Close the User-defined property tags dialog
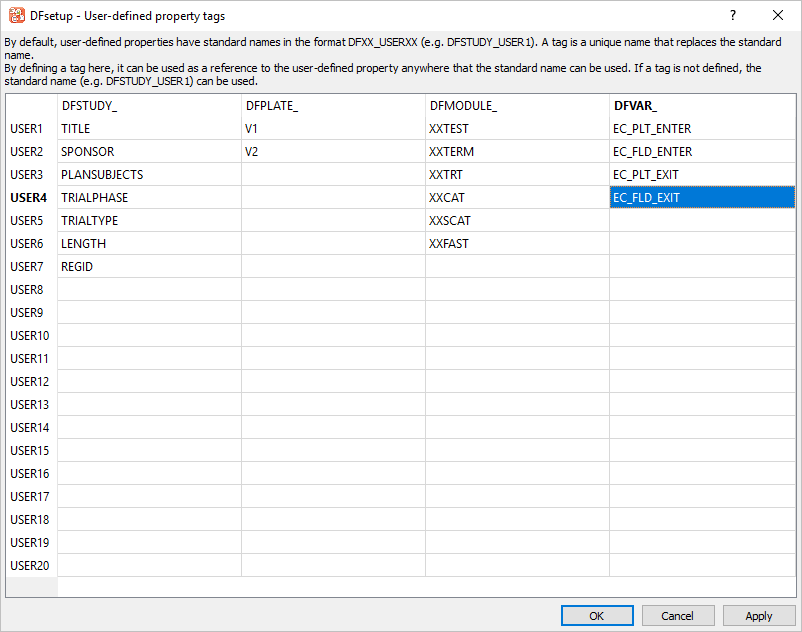This screenshot has height=632, width=802. coord(778,16)
